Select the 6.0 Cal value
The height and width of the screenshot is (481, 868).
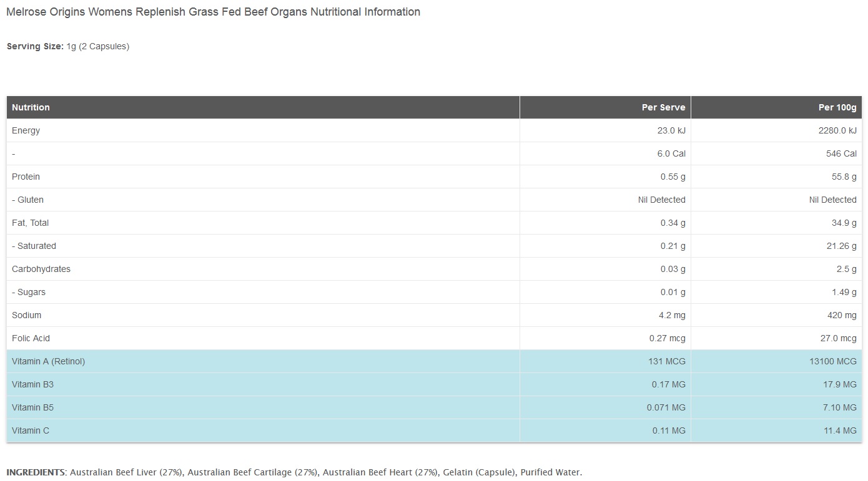coord(671,153)
